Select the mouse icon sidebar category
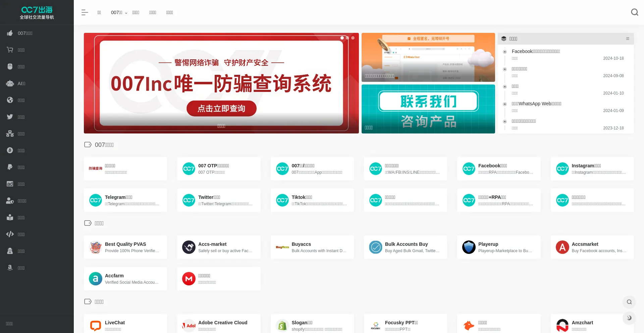The height and width of the screenshot is (333, 644). pos(10,67)
